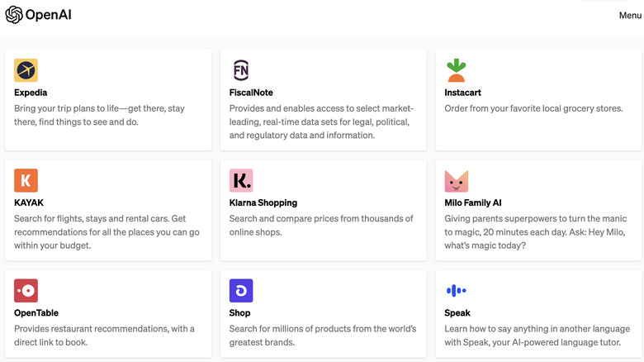
Task: Open the Klarna Shopping title link
Action: point(263,202)
